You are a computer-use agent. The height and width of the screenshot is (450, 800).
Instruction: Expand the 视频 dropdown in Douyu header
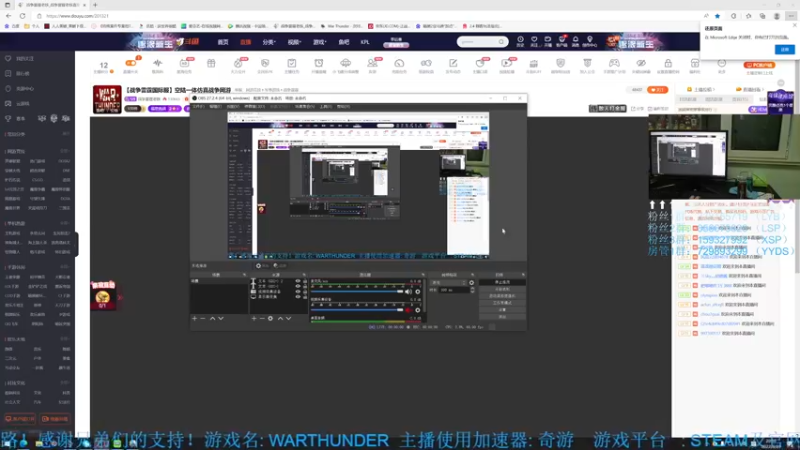pyautogui.click(x=294, y=42)
